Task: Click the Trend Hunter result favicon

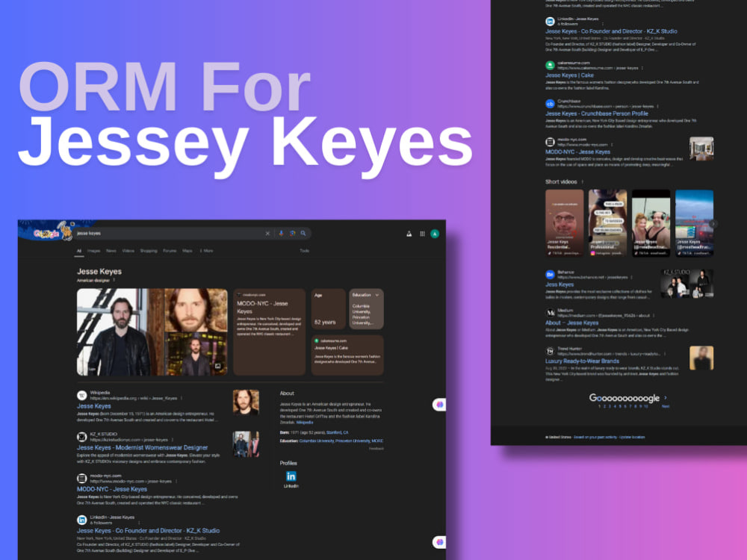Action: tap(550, 352)
